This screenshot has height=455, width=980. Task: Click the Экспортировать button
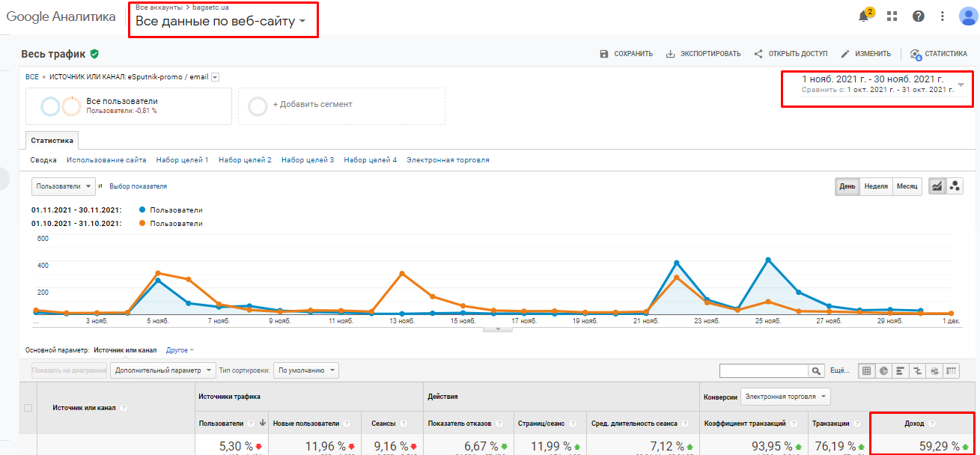pyautogui.click(x=703, y=54)
